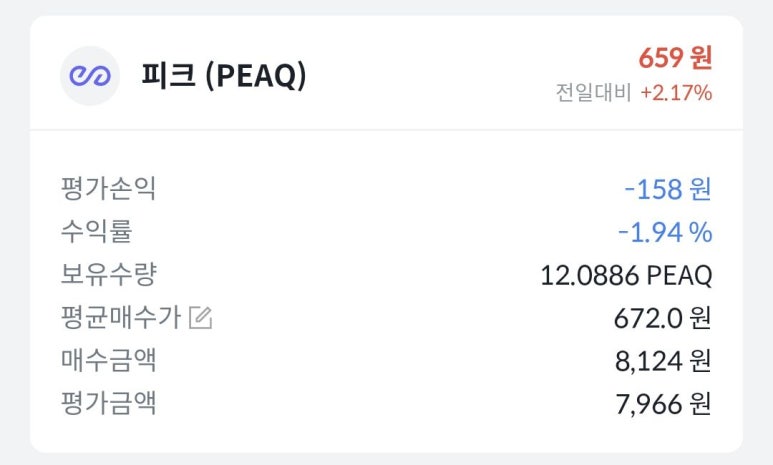Click the PEAQ coin logo icon
Viewport: 773px width, 465px height.
[x=90, y=76]
